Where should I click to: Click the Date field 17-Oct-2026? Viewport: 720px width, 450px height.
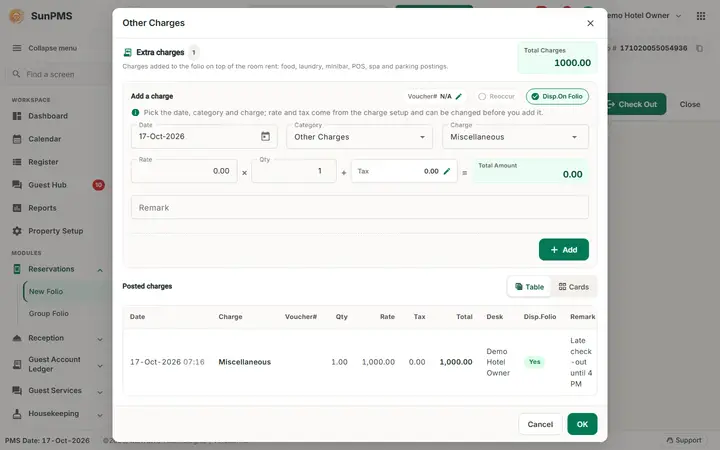204,136
